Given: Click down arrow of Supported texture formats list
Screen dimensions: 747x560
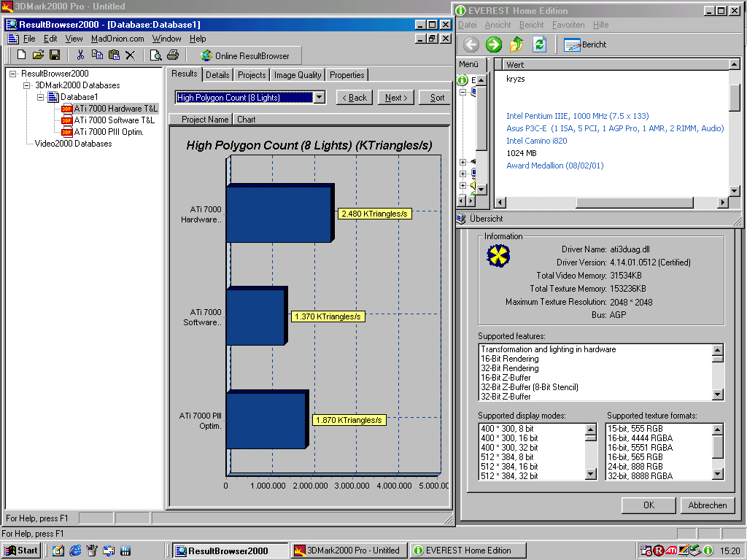Looking at the screenshot, I should 718,474.
